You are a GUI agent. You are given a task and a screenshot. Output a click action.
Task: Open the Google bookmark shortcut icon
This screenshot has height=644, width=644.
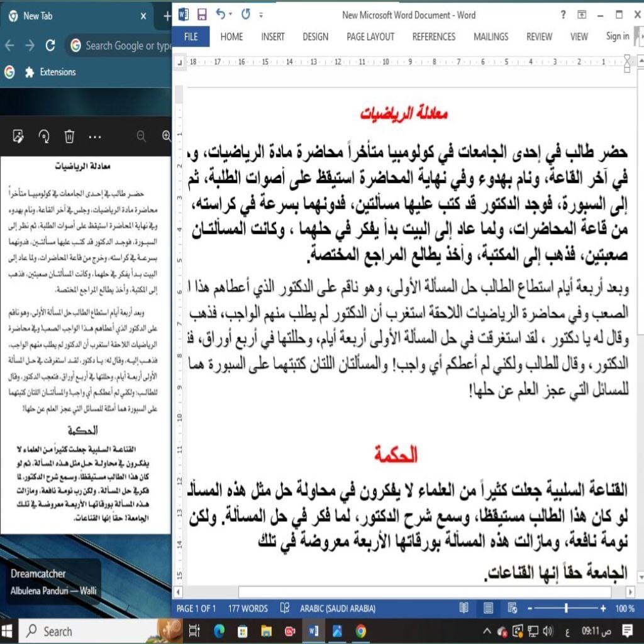coord(9,72)
